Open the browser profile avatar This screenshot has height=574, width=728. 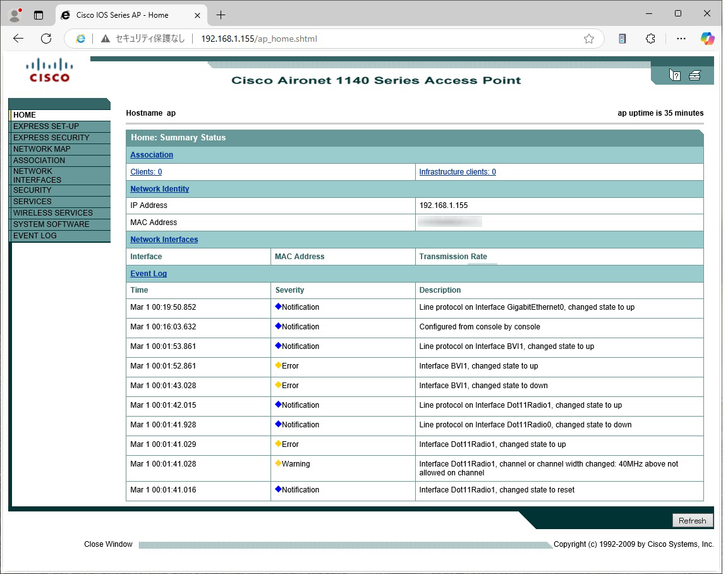[16, 15]
